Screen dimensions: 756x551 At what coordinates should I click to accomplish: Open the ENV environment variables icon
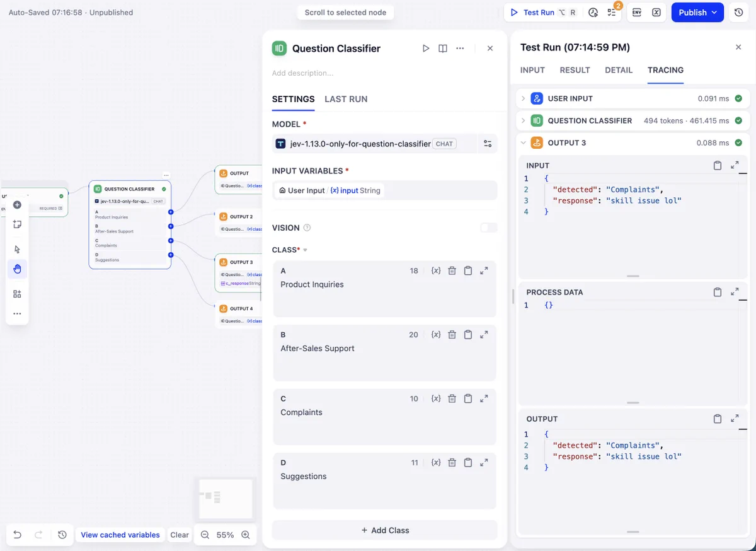click(x=637, y=13)
